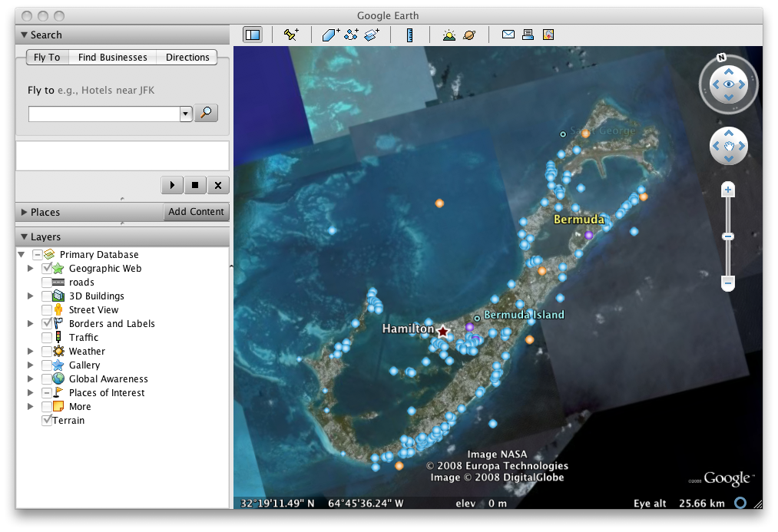Click the Bermuda Island place label

[524, 314]
